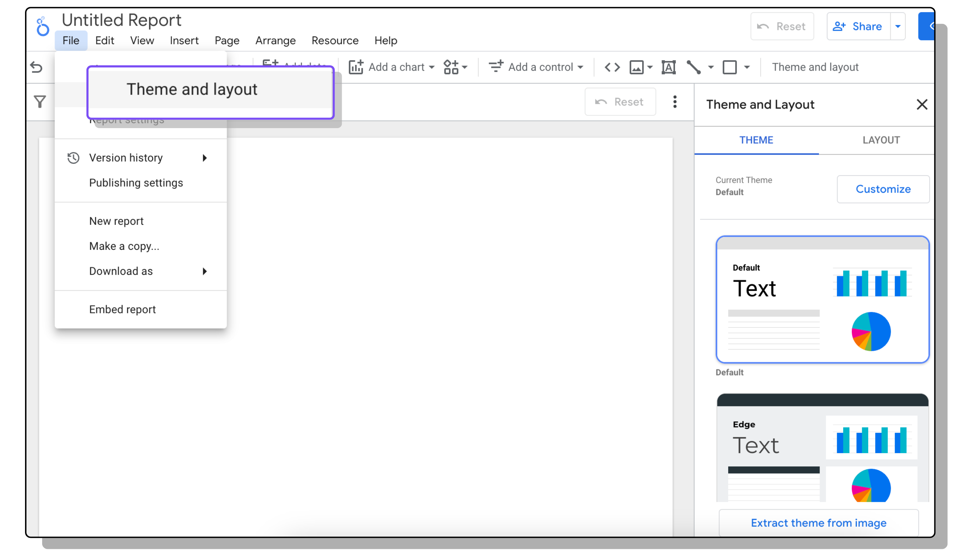Open the three-dot more options menu

coord(675,102)
